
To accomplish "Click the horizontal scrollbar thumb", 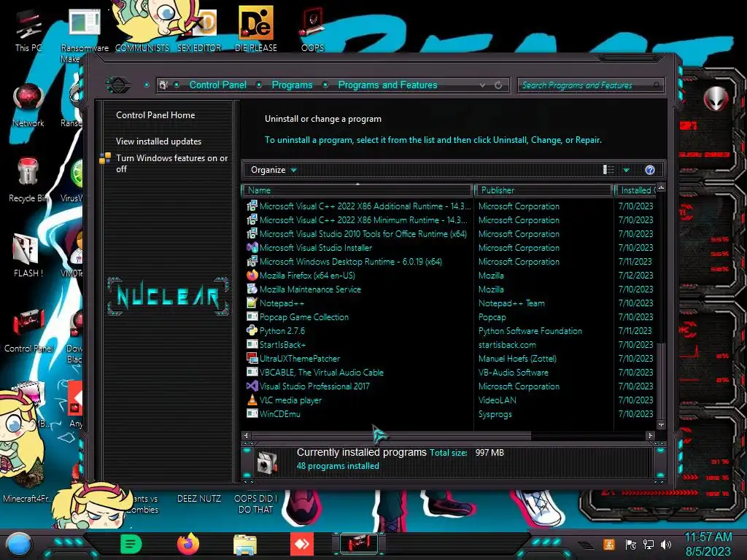I will coord(391,436).
